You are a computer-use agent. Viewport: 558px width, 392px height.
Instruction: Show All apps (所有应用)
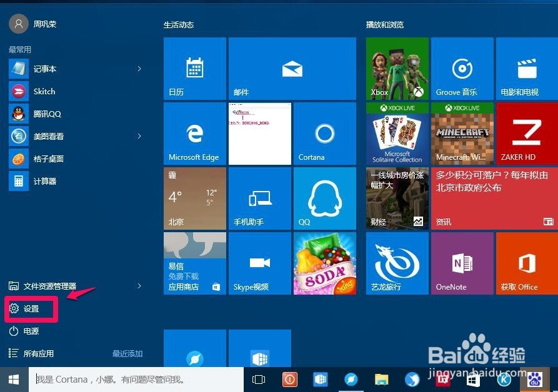point(31,353)
